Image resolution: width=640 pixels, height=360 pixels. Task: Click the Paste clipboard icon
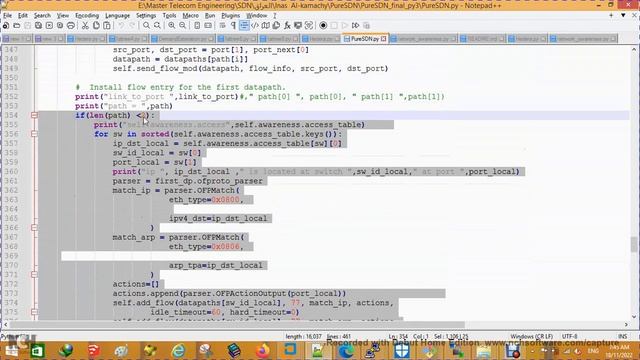click(x=107, y=25)
